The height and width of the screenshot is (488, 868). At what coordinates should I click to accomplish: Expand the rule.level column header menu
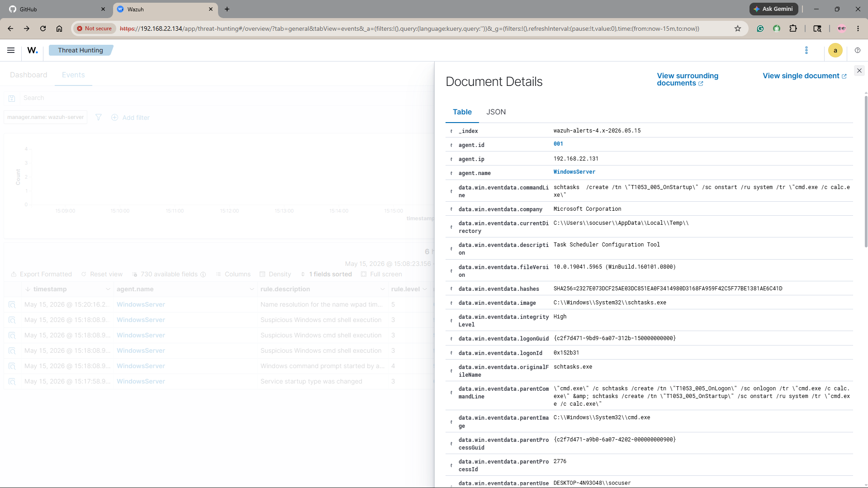[425, 289]
